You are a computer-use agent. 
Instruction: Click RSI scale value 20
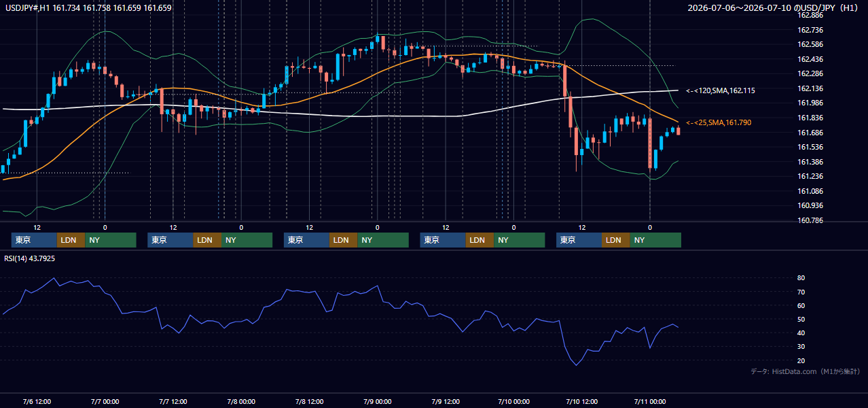(x=801, y=360)
